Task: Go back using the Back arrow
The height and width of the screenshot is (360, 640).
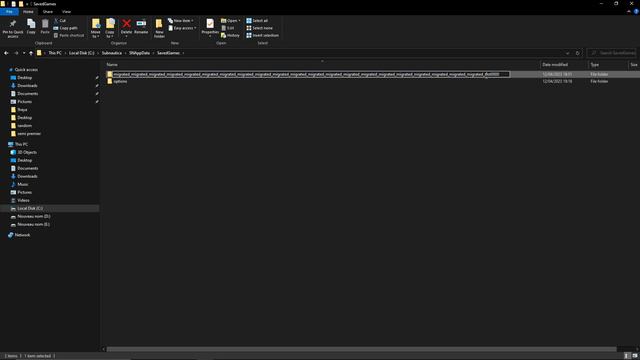Action: pyautogui.click(x=6, y=53)
